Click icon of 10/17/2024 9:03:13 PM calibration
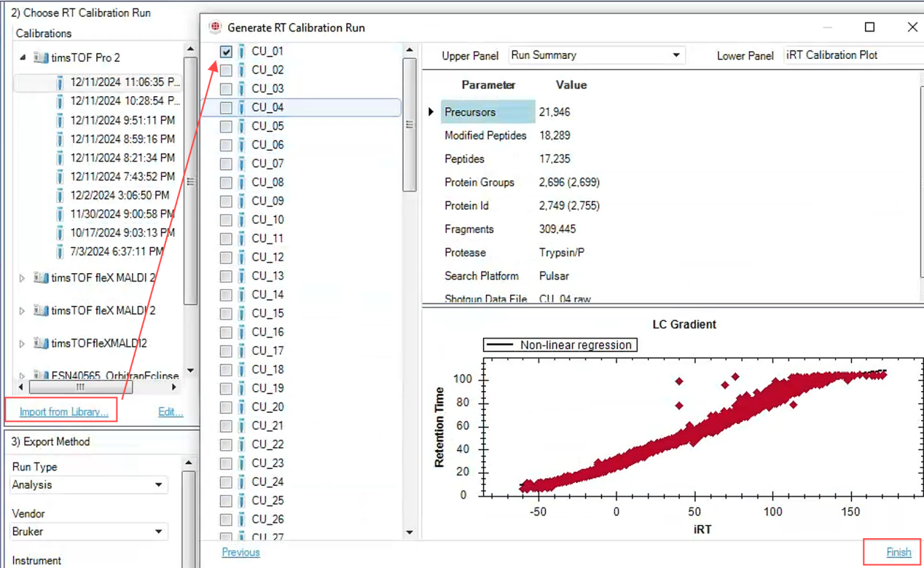Screen dimensions: 924x568 coord(60,233)
